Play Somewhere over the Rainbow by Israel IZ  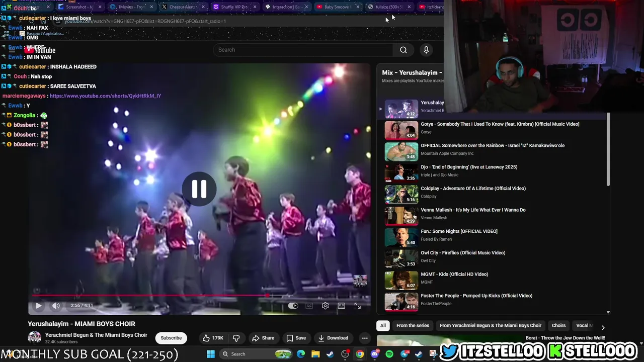click(x=493, y=151)
